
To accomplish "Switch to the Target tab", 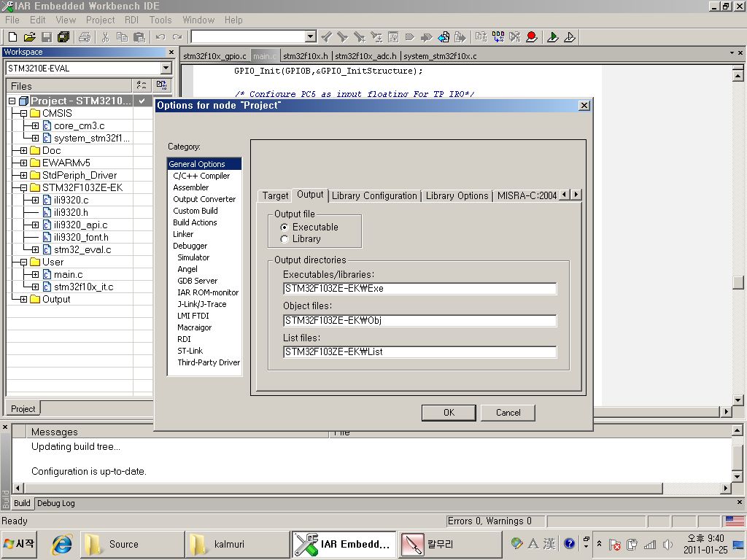I will [275, 195].
